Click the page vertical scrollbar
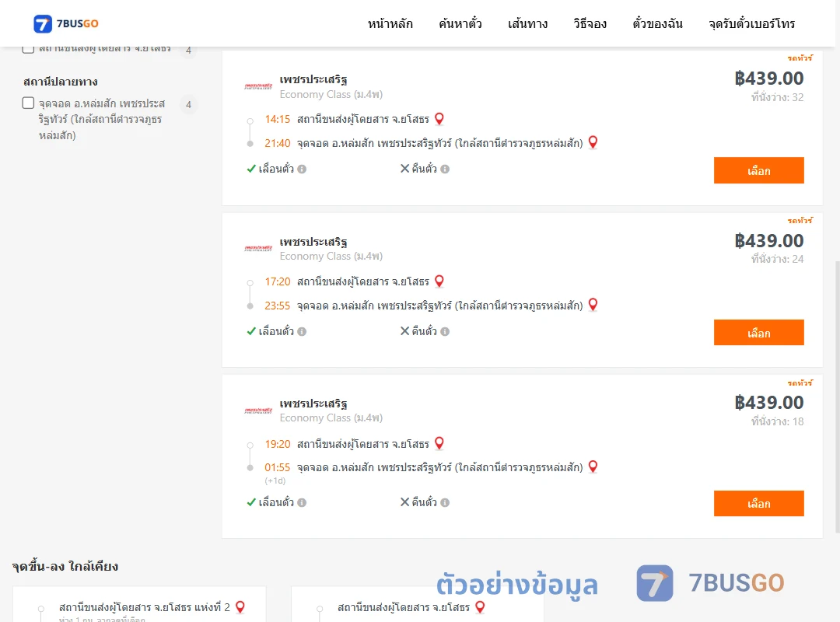This screenshot has width=840, height=622. click(x=837, y=397)
